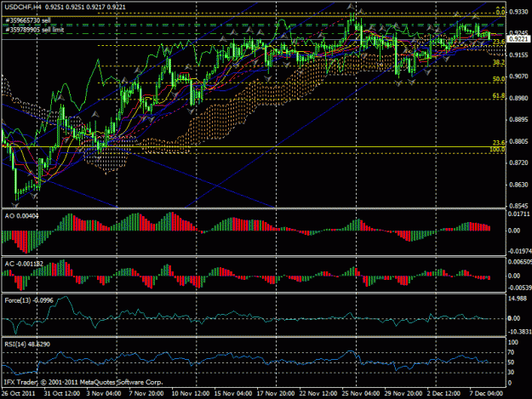Click the 7 Nov 20:00 time label

coord(146,394)
